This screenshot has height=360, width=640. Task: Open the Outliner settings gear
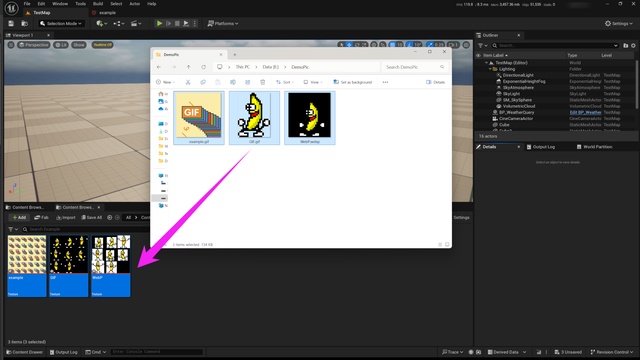coord(633,45)
